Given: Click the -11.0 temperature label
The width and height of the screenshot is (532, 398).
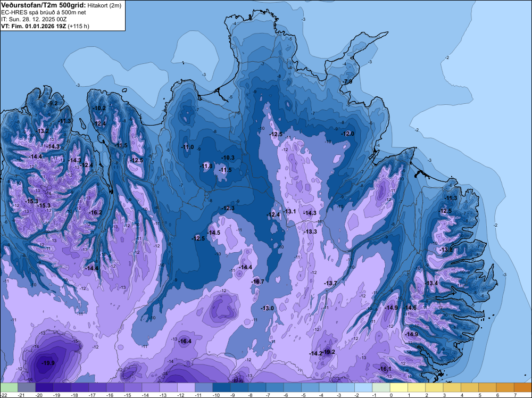Looking at the screenshot, I should point(187,147).
